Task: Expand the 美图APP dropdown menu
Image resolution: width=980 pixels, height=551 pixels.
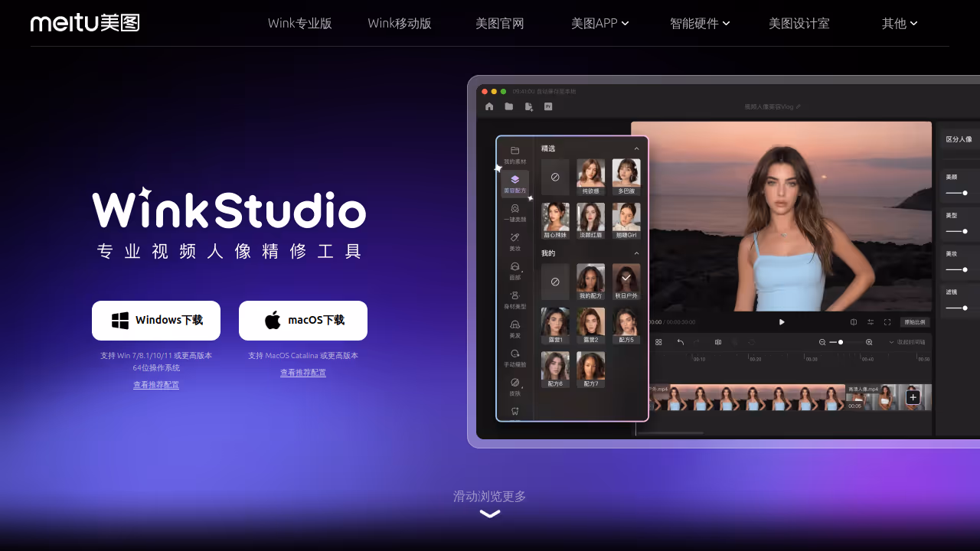Action: click(x=599, y=23)
